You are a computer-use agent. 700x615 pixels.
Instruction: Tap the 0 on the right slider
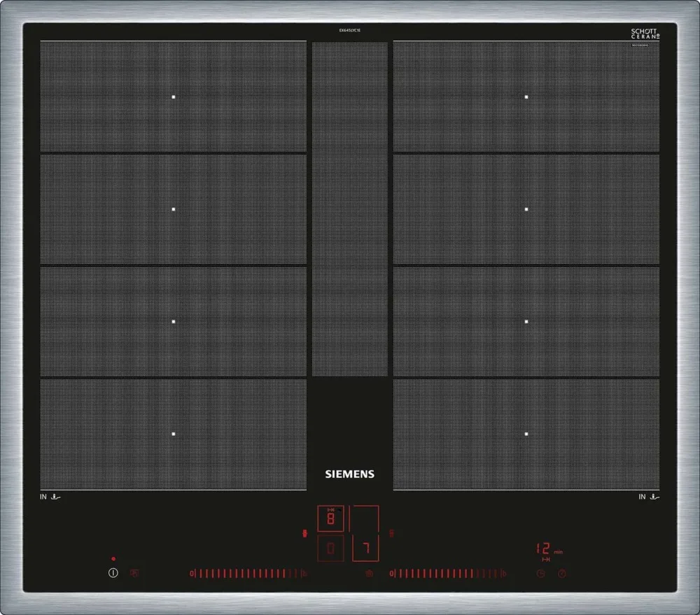[391, 574]
